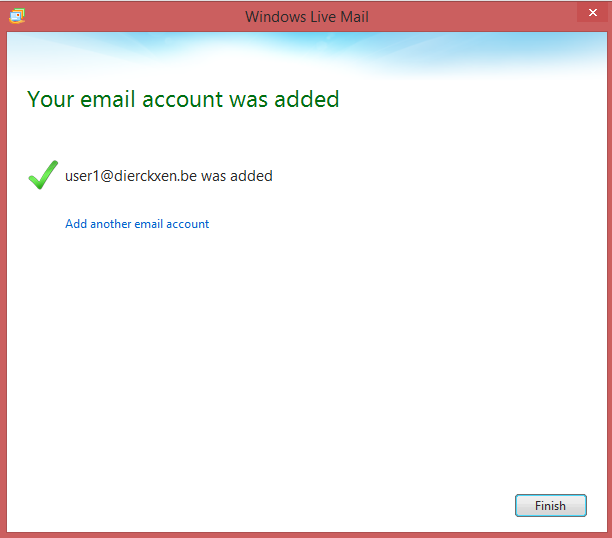Click the user1@dierckxen.be address text
Viewport: 612px width, 538px height.
130,176
